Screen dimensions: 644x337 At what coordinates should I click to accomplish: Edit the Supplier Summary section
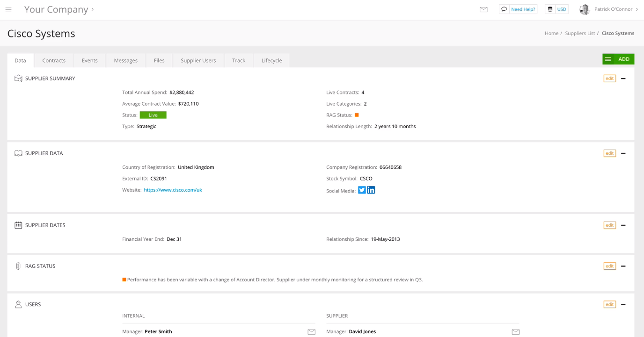(609, 79)
